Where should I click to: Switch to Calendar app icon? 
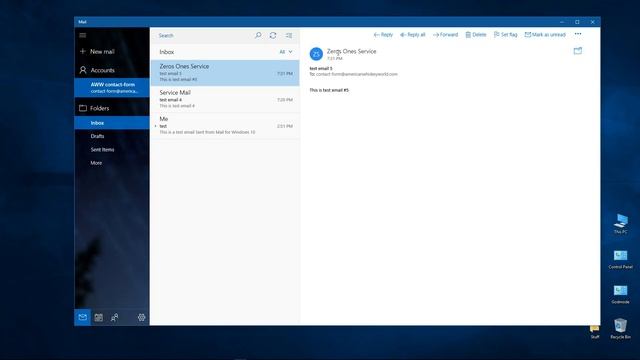[98, 317]
